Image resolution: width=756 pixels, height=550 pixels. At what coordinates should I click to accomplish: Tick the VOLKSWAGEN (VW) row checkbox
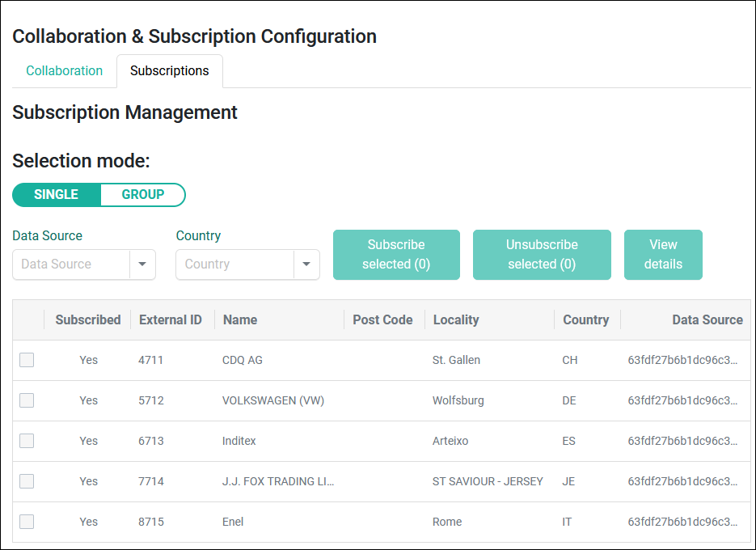pyautogui.click(x=27, y=400)
